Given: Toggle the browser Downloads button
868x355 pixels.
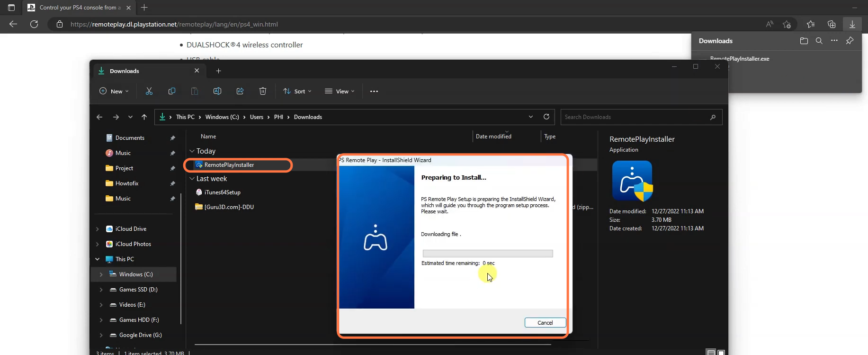Looking at the screenshot, I should point(852,24).
